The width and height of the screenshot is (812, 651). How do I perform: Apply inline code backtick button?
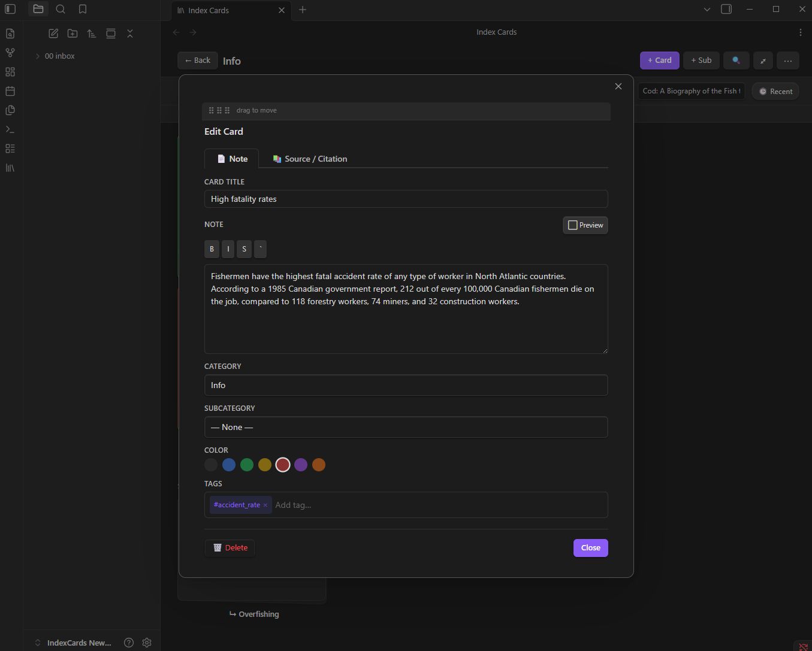pyautogui.click(x=260, y=249)
